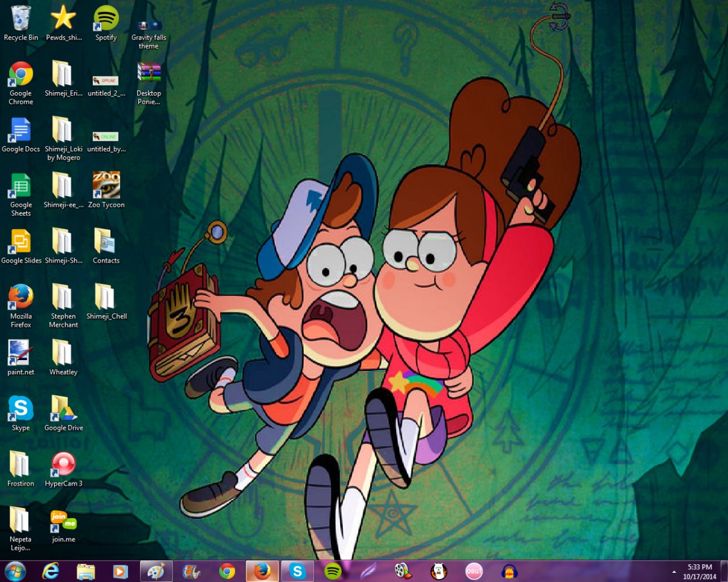The image size is (728, 582).
Task: Click the Google Drive desktop shortcut
Action: 64,409
